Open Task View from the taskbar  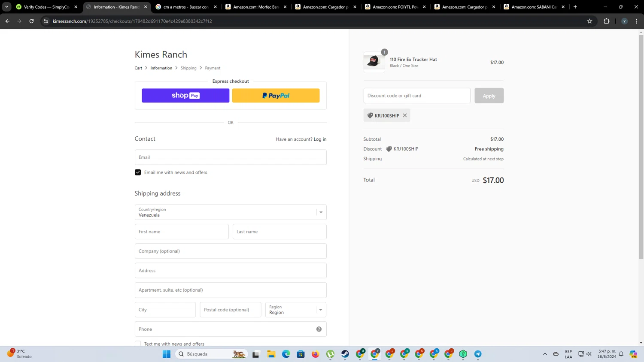point(256,354)
